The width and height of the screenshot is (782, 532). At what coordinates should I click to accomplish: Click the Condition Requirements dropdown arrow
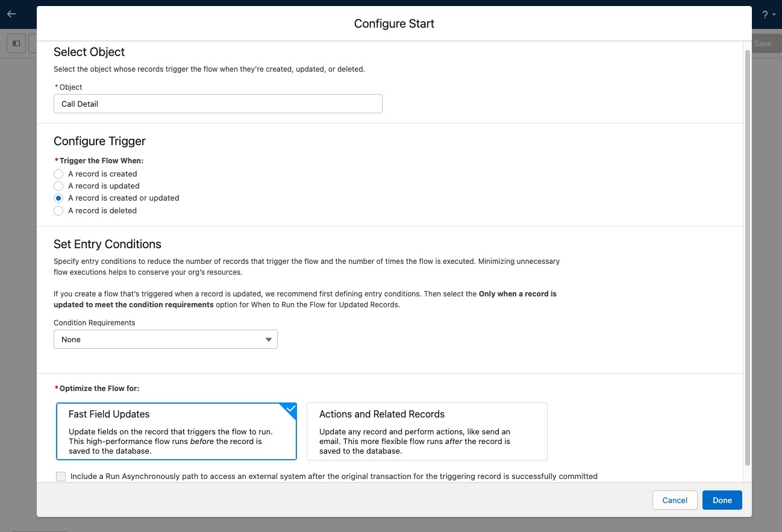point(269,340)
